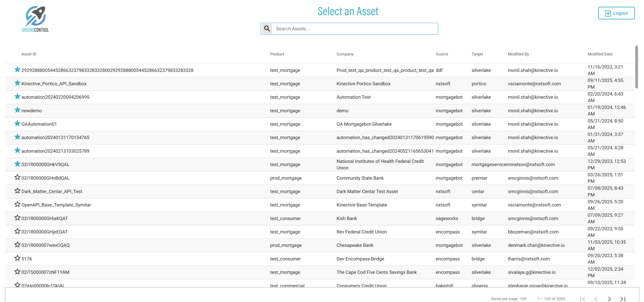Open the QAAutomation01 asset row
This screenshot has height=302, width=644.
39,124
